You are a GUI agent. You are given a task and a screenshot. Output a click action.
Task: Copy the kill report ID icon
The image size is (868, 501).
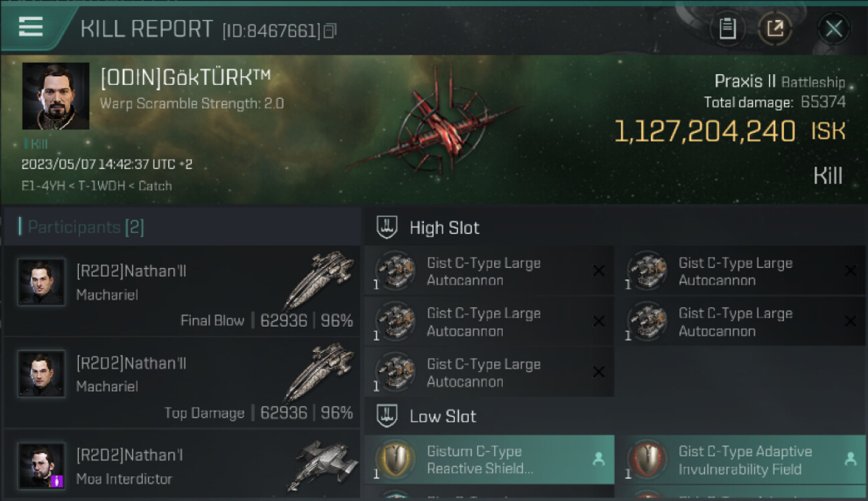(330, 31)
